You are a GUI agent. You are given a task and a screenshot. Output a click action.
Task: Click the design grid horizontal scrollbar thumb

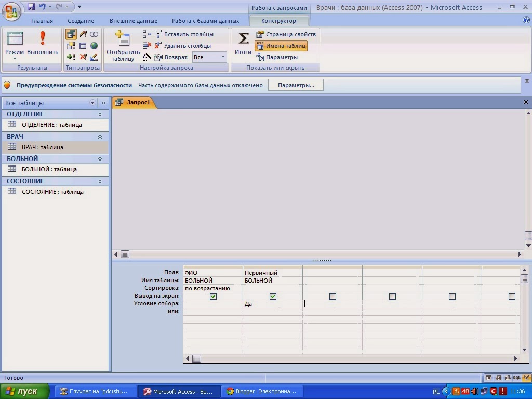pyautogui.click(x=196, y=358)
